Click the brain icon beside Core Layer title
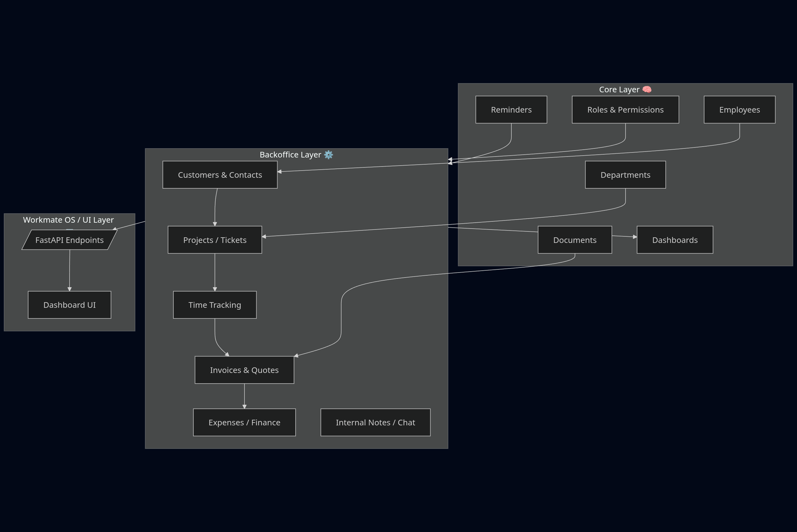Image resolution: width=797 pixels, height=532 pixels. point(647,89)
